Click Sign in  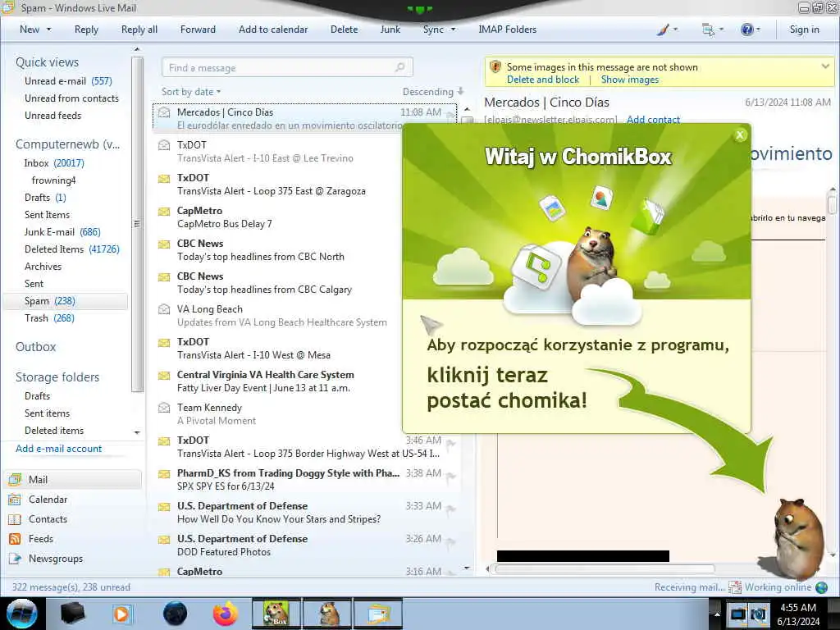point(804,30)
